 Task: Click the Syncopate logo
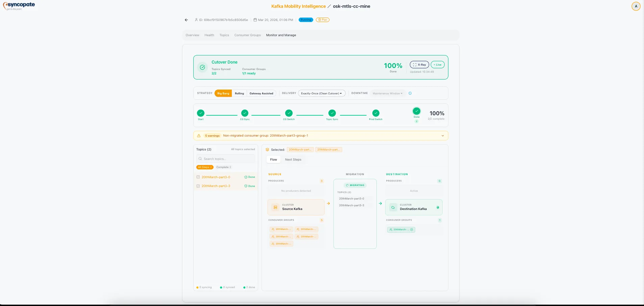[x=19, y=6]
